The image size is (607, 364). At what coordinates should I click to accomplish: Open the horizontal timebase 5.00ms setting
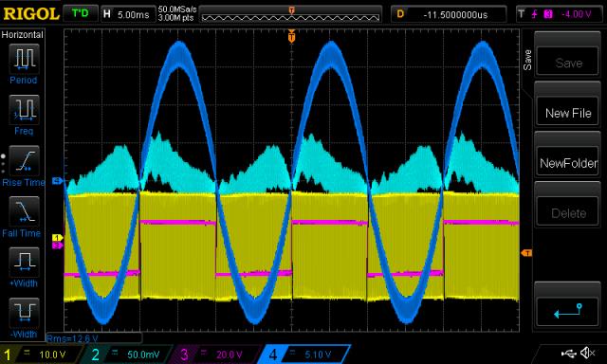(127, 15)
